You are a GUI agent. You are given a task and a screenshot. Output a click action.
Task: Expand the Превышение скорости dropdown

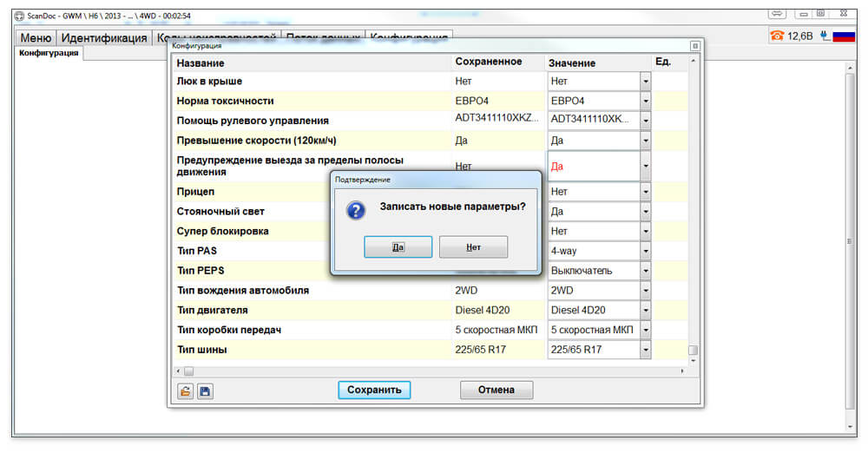click(646, 141)
